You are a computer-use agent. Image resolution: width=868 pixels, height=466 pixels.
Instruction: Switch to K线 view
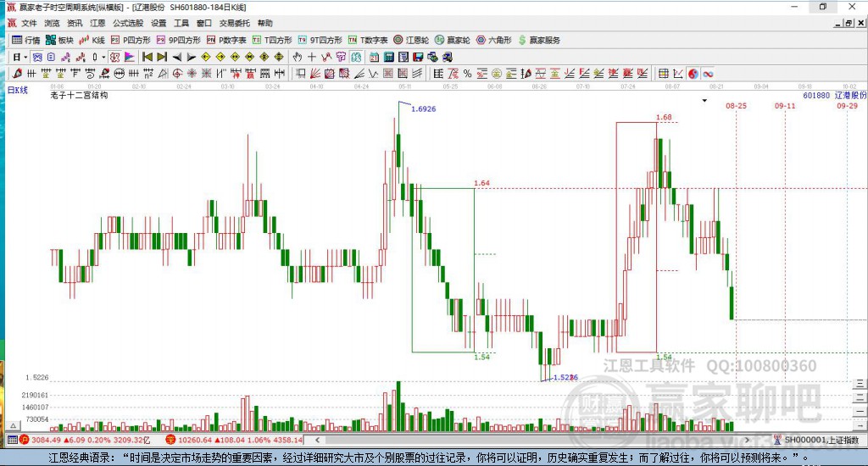[x=92, y=40]
